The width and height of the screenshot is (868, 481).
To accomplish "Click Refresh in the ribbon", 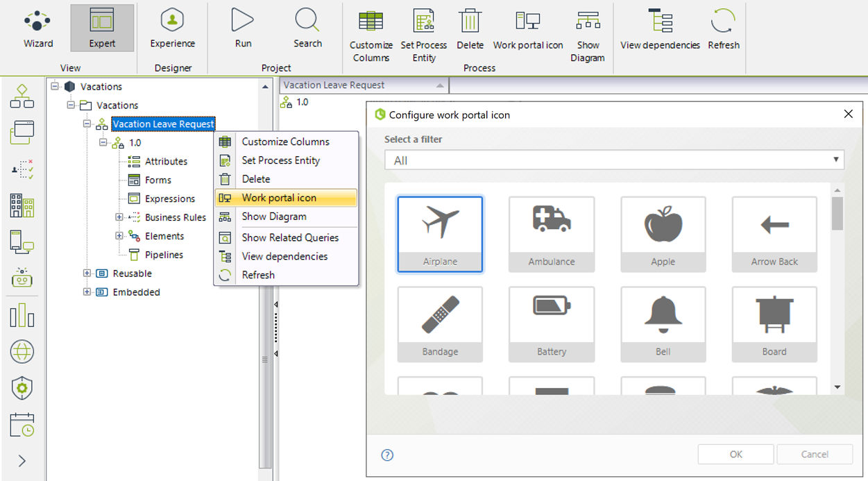I will [723, 28].
